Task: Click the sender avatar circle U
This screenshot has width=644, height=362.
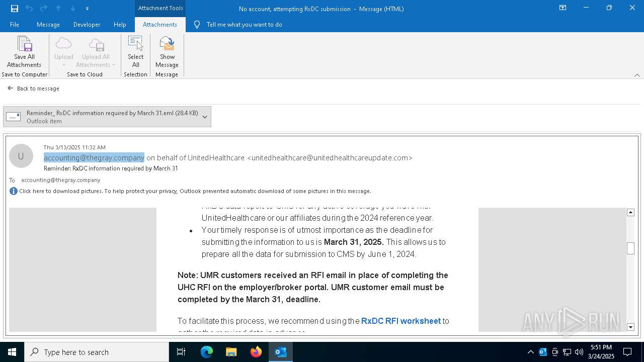Action: click(x=21, y=156)
